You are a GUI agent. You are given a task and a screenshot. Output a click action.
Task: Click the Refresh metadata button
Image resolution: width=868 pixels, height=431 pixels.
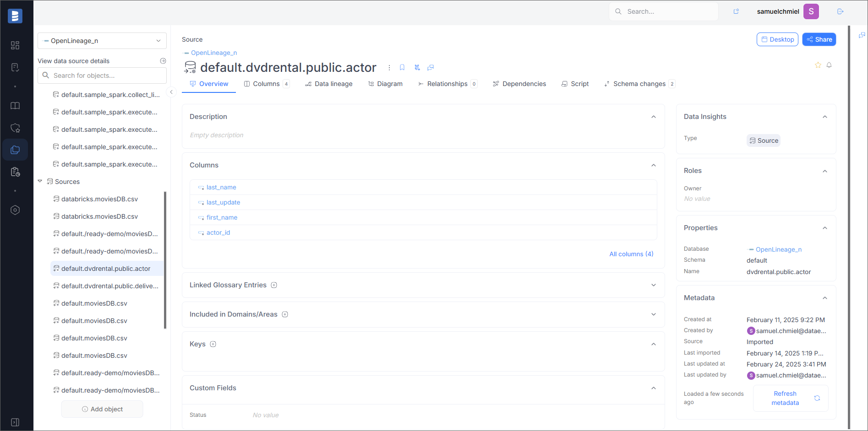click(791, 398)
